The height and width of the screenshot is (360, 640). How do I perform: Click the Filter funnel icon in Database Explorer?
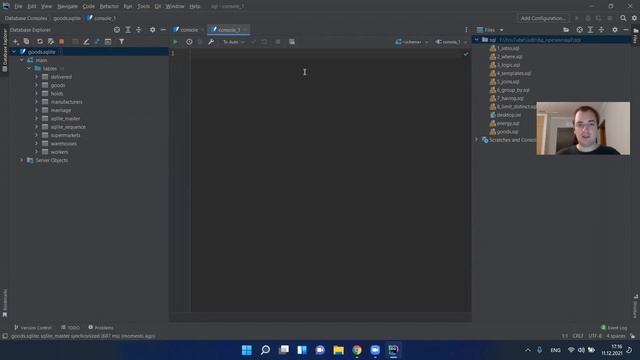click(122, 42)
